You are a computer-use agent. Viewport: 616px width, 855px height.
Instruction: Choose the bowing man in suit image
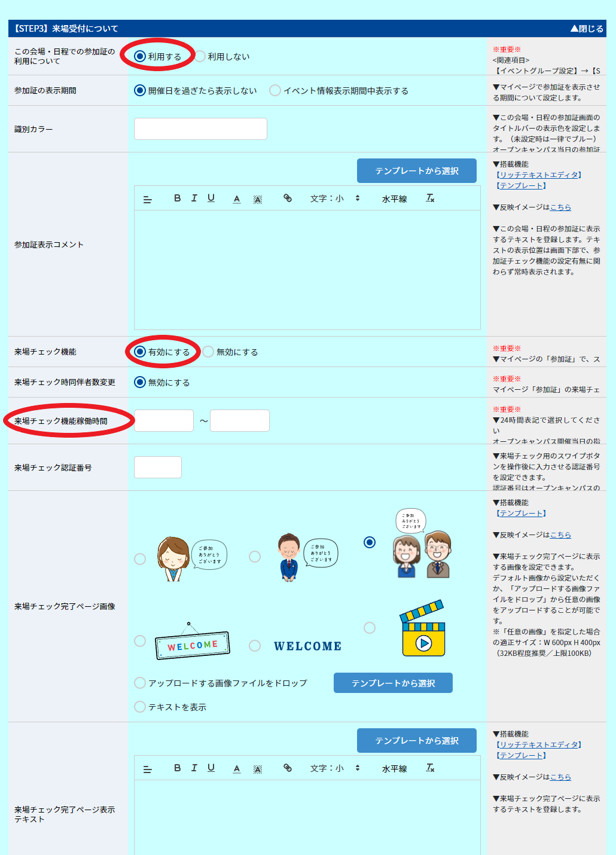click(x=255, y=557)
